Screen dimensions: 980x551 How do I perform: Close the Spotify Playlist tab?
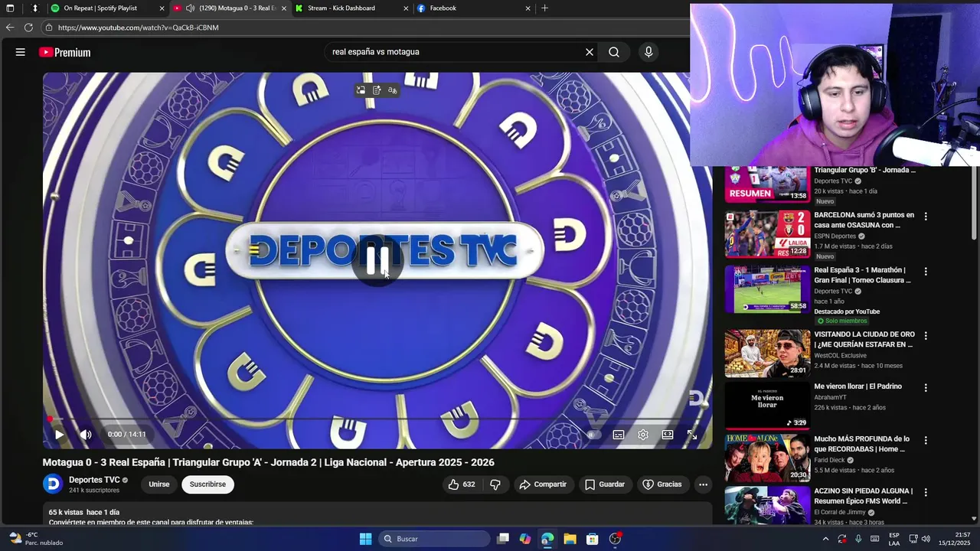click(162, 8)
